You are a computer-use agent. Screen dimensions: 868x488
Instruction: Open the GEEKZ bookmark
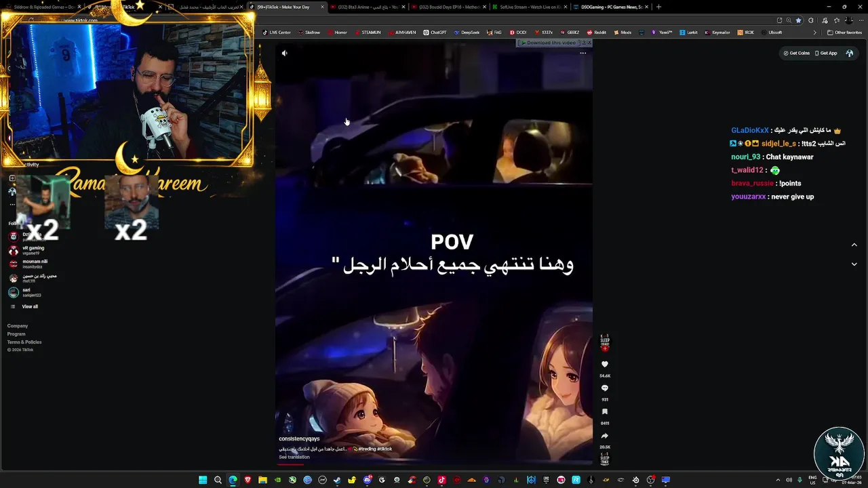tap(570, 33)
